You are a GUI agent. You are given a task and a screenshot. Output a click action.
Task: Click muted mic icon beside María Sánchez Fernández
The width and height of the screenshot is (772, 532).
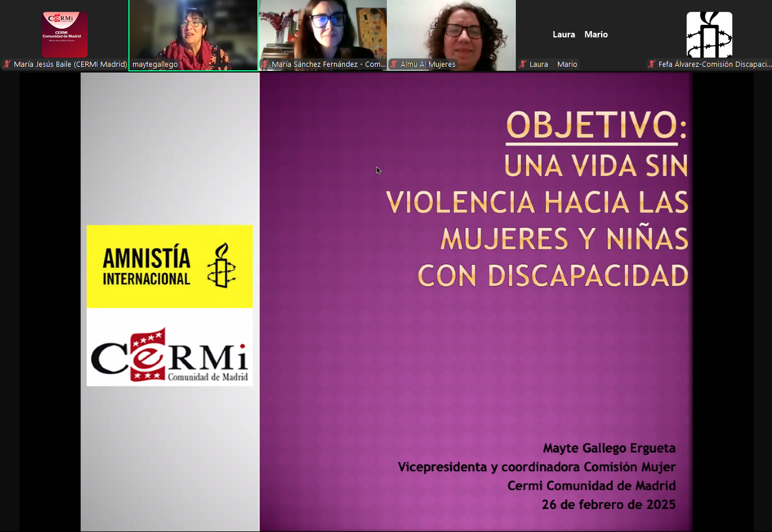[265, 64]
